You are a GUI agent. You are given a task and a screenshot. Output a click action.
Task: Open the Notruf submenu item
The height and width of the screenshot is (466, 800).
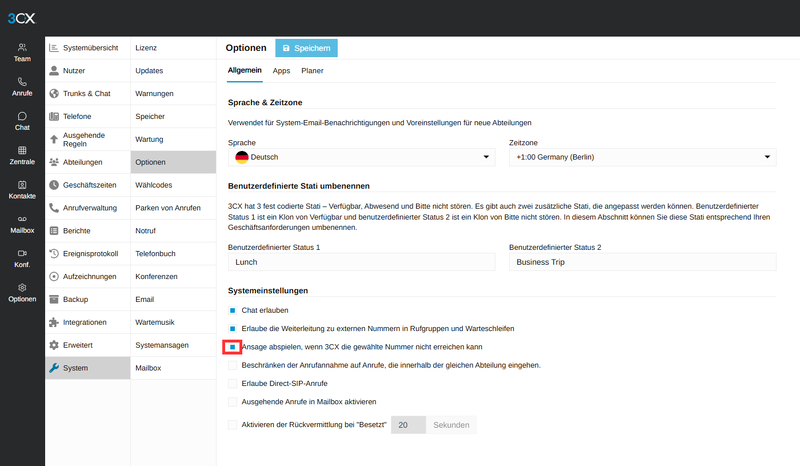173,231
